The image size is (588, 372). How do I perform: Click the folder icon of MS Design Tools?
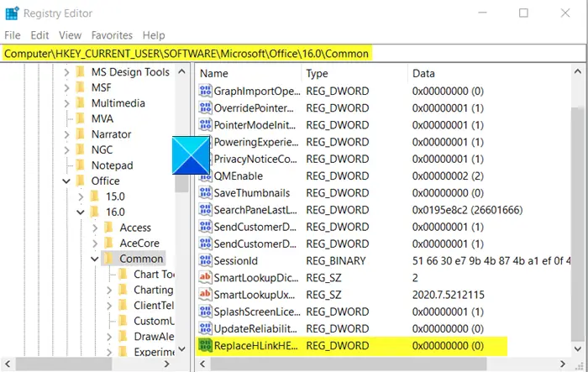(81, 71)
